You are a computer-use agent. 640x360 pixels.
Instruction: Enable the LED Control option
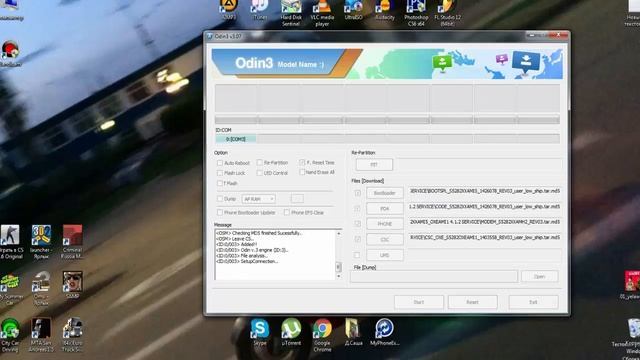[260, 173]
